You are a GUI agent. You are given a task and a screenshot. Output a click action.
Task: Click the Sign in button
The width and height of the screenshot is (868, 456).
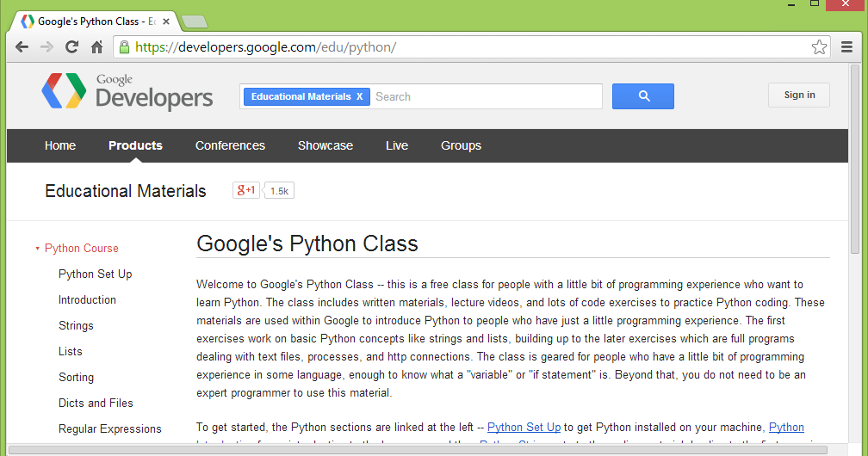pos(799,95)
